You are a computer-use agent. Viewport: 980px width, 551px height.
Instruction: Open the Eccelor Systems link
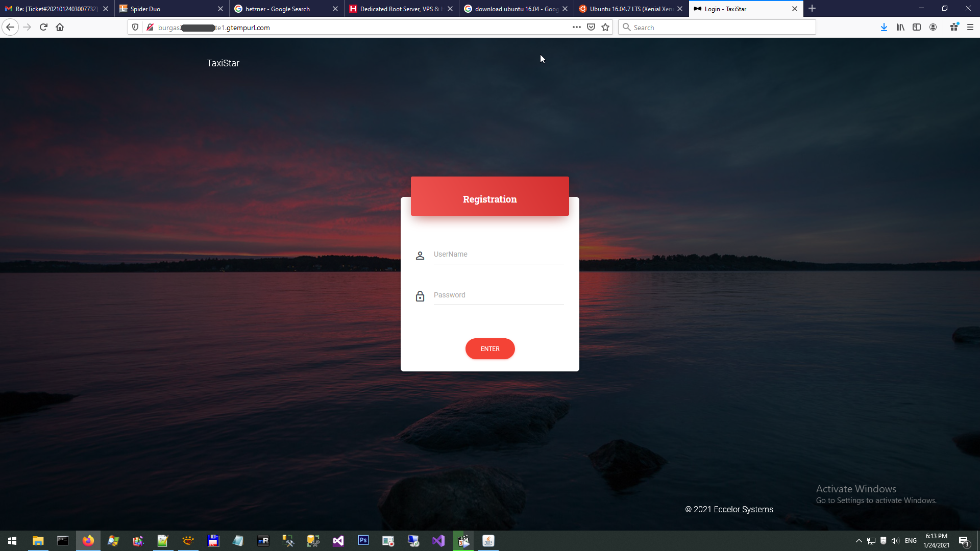(743, 509)
